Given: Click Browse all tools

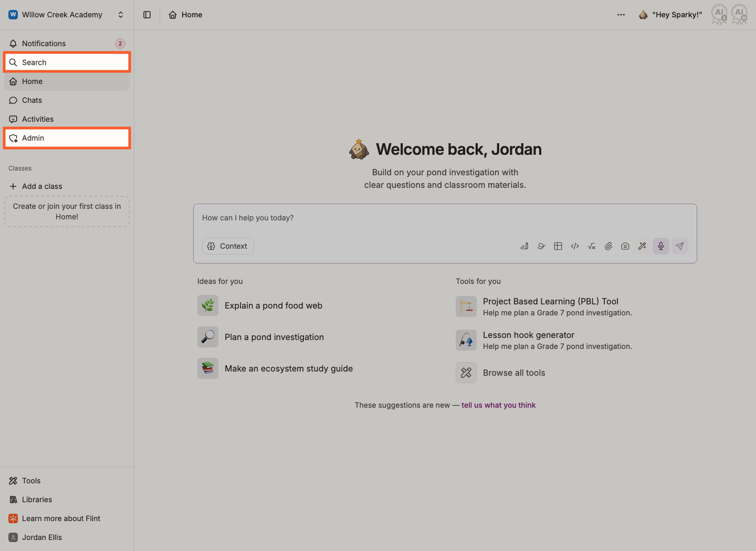Looking at the screenshot, I should click(500, 373).
